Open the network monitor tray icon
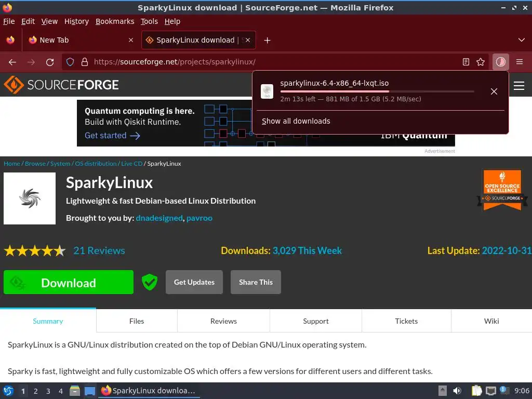Screen dimensions: 532x399 pyautogui.click(x=490, y=391)
